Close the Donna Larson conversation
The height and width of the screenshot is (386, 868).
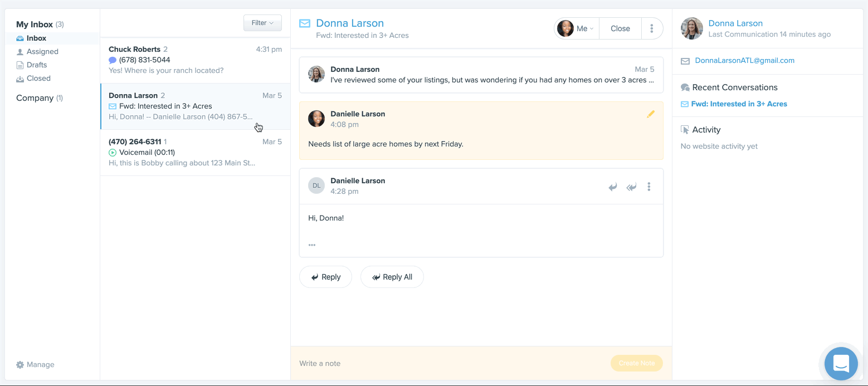pos(620,28)
